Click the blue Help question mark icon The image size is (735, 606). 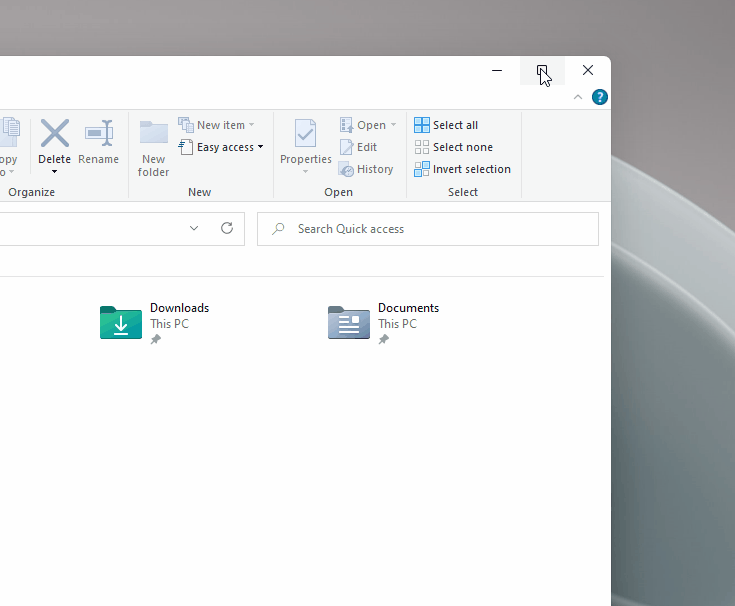(599, 97)
